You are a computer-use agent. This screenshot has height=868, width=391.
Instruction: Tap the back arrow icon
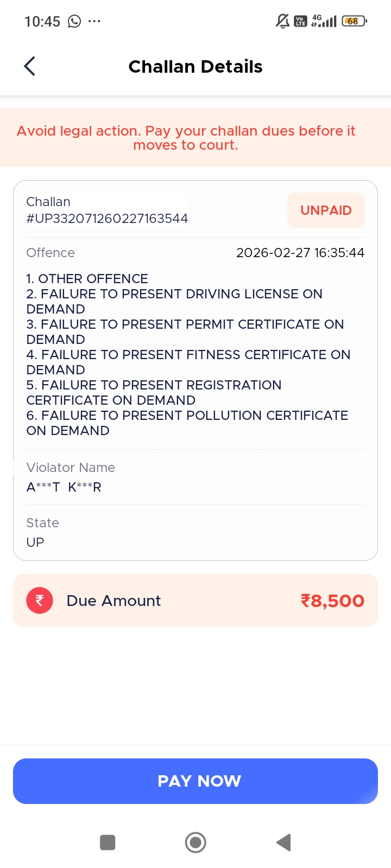[x=30, y=66]
